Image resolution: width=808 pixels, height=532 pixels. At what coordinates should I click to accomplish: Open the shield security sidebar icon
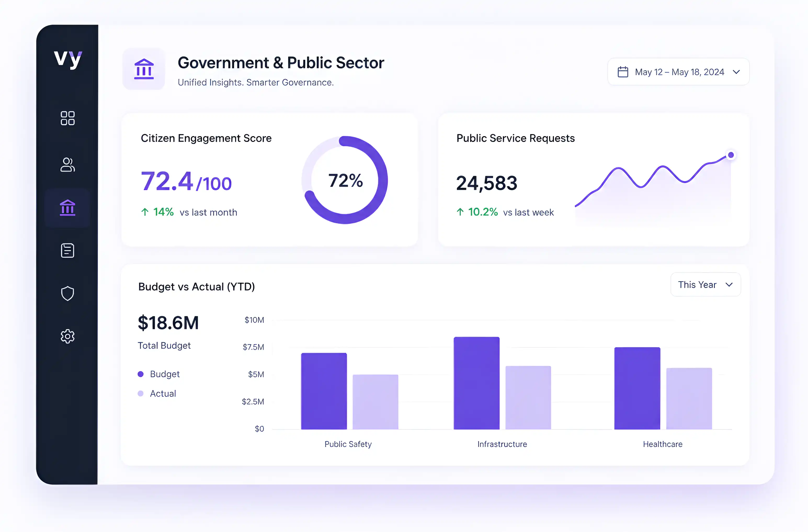[67, 293]
